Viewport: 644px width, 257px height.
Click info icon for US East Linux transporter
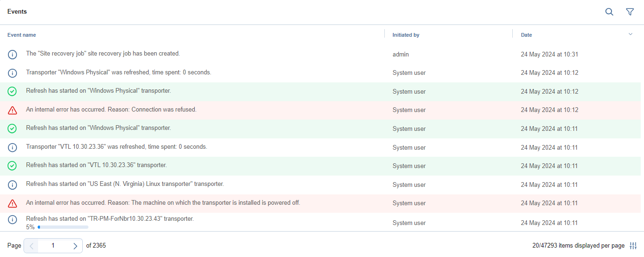(x=13, y=185)
